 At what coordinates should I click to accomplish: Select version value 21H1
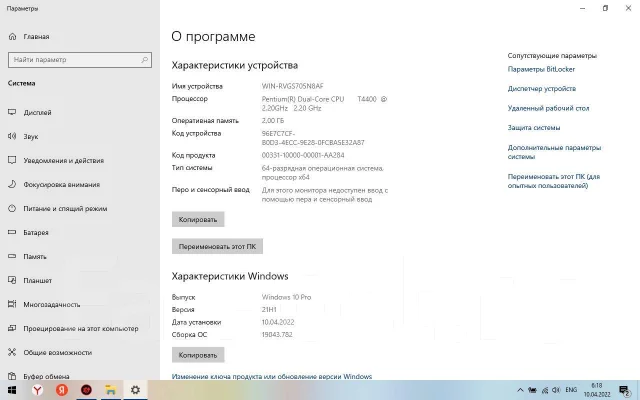tap(269, 310)
